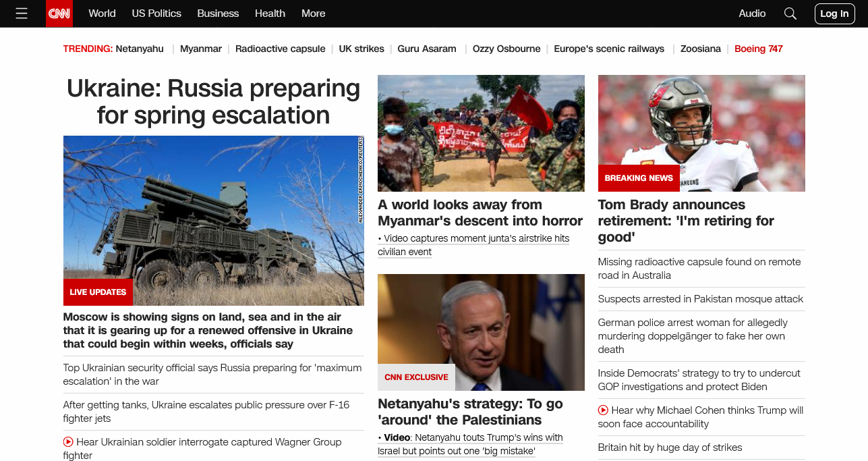
Task: Click the LIVE UPDATES badge
Action: 98,292
